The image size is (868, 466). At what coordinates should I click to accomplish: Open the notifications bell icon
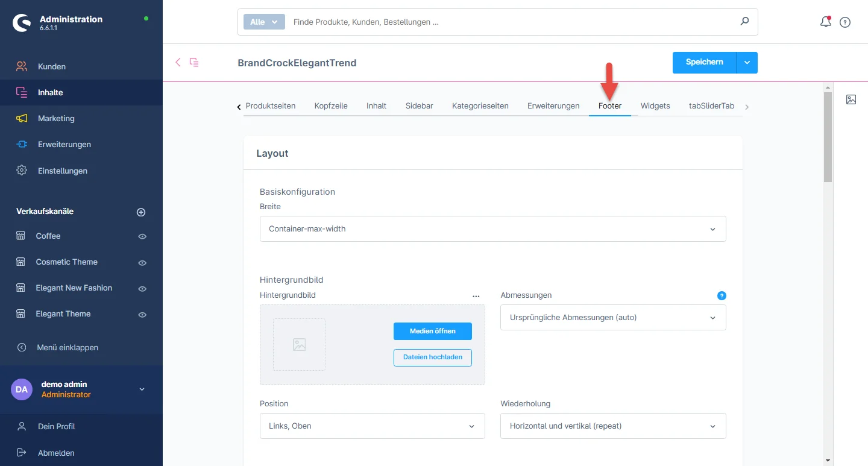[826, 22]
